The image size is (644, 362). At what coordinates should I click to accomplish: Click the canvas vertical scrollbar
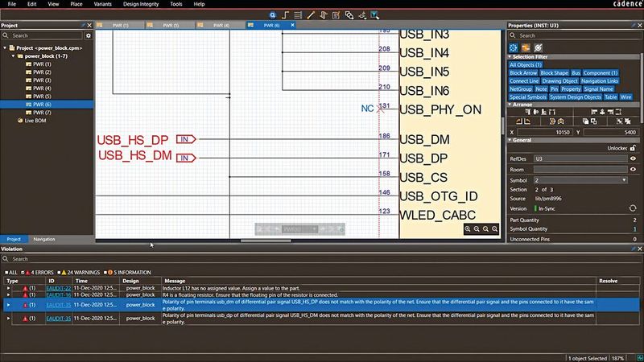coord(503,126)
